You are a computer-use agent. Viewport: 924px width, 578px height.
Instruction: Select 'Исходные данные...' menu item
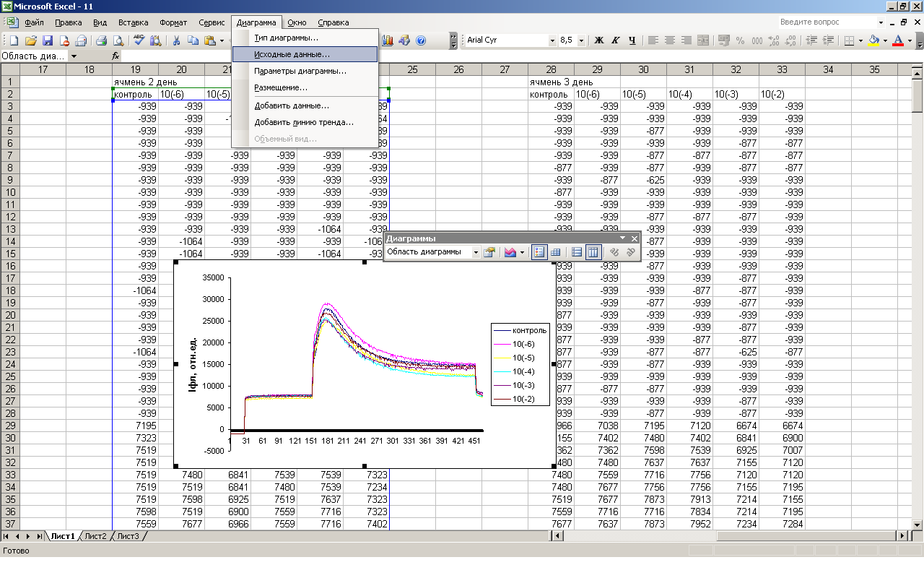pos(292,54)
